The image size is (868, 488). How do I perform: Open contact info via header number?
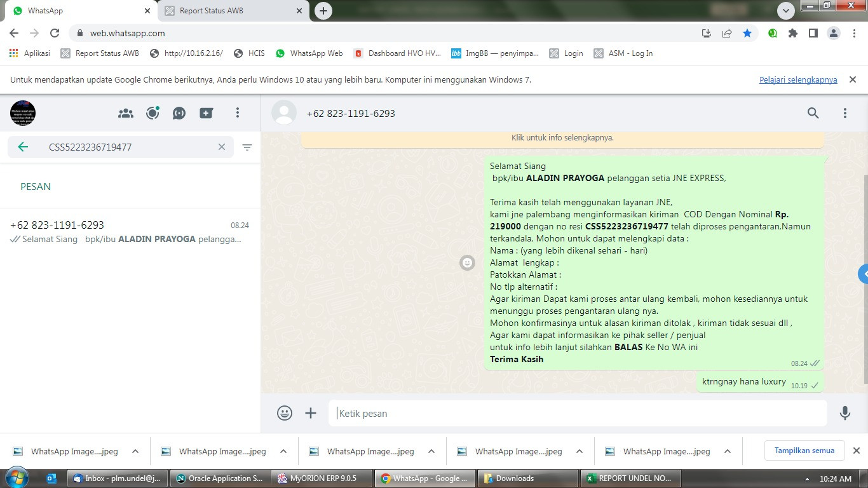351,113
